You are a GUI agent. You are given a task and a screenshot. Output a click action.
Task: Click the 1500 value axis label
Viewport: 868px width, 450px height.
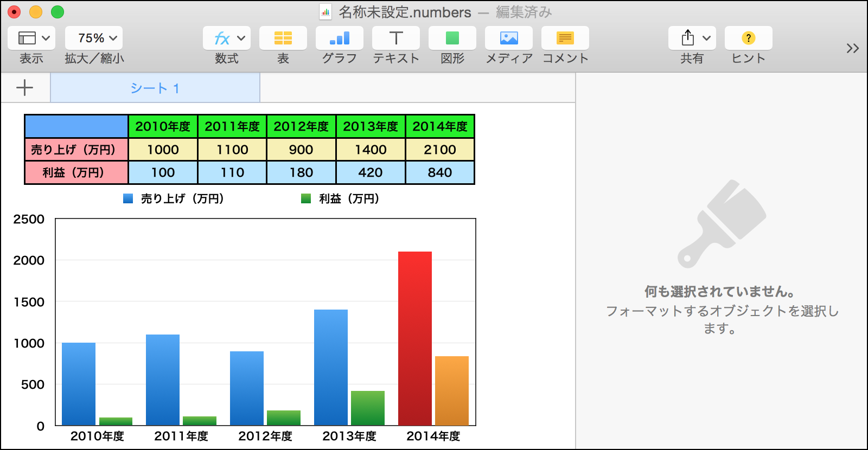point(29,302)
